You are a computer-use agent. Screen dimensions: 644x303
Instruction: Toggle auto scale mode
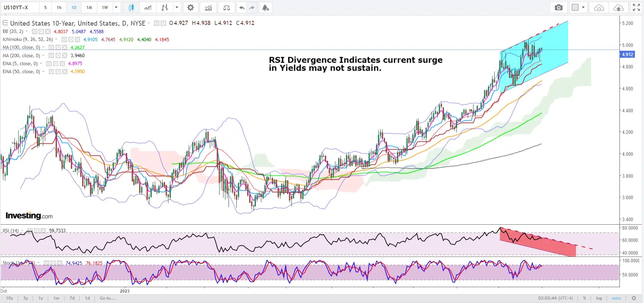(617, 298)
